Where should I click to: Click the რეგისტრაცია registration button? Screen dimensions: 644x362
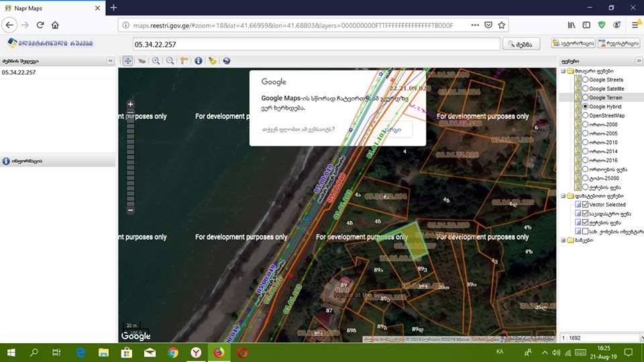619,43
